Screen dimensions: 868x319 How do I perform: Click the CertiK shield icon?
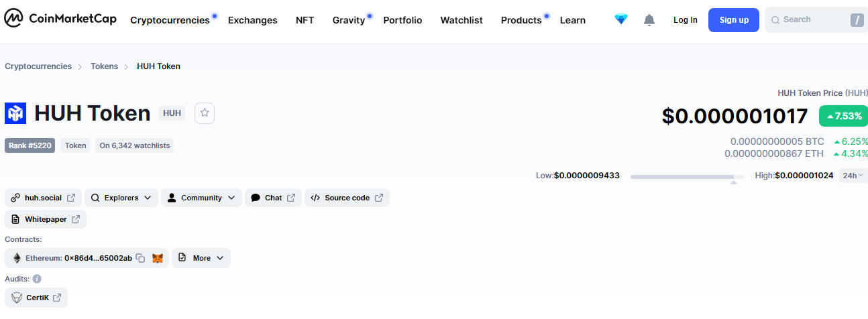17,298
